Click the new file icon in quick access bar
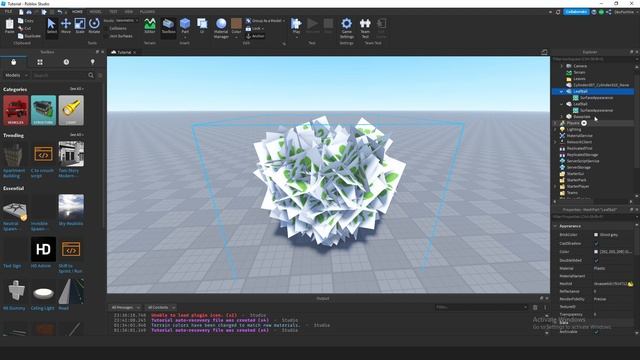Screen dimensions: 640x360 coord(21,12)
